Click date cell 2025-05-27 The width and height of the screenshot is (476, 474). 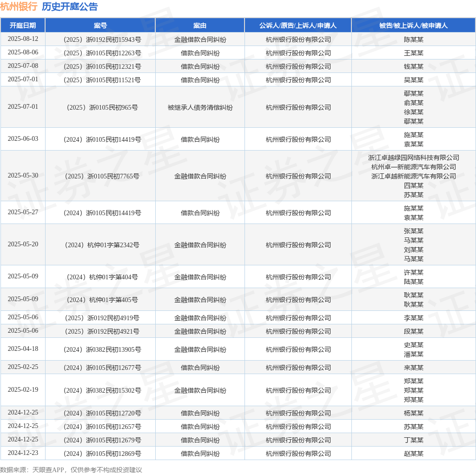23,212
